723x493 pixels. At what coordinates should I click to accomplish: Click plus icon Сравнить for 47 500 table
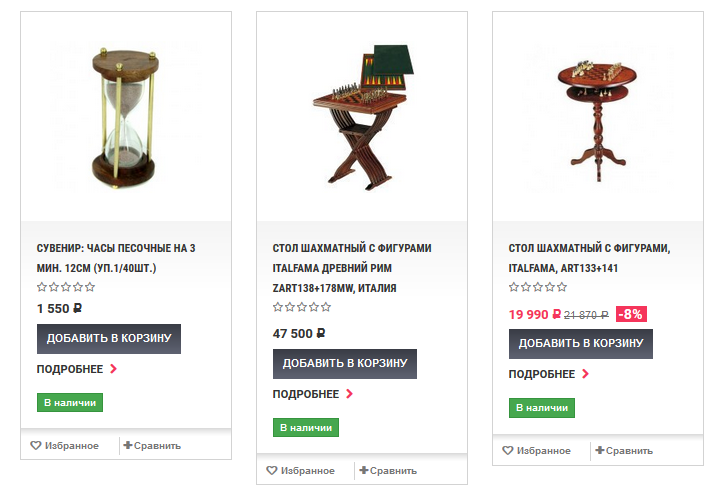point(364,470)
